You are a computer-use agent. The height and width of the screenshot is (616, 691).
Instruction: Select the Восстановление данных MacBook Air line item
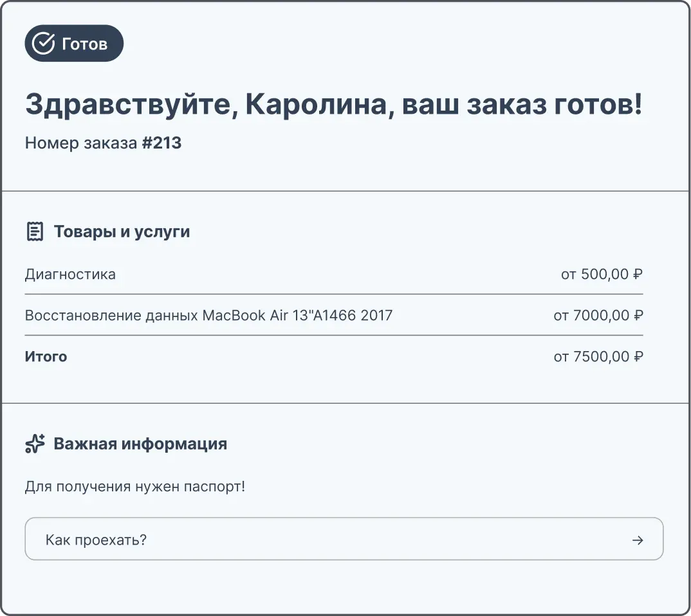(x=208, y=316)
